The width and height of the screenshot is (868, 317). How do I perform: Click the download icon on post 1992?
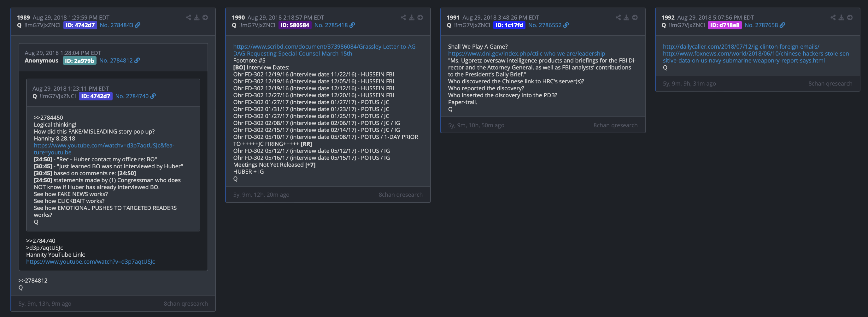(x=842, y=18)
